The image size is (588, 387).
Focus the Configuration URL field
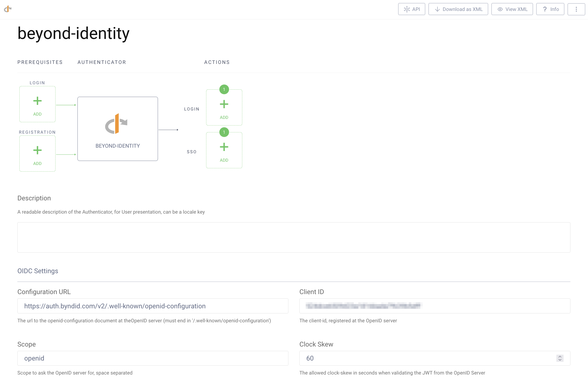coord(153,306)
